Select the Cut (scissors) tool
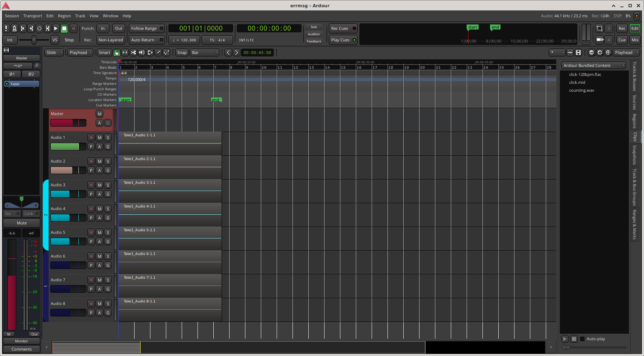 coord(133,53)
